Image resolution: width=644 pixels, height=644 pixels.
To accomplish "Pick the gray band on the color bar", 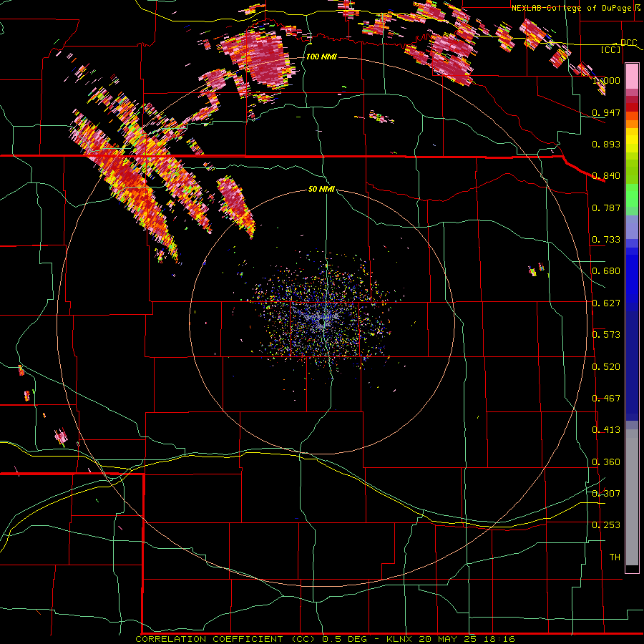I will coord(632,497).
